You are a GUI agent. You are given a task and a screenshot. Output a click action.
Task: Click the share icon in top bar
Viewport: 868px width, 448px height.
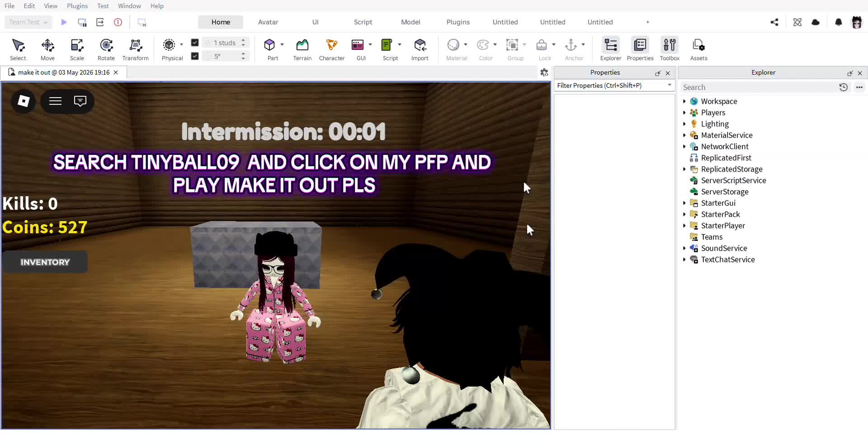[774, 22]
